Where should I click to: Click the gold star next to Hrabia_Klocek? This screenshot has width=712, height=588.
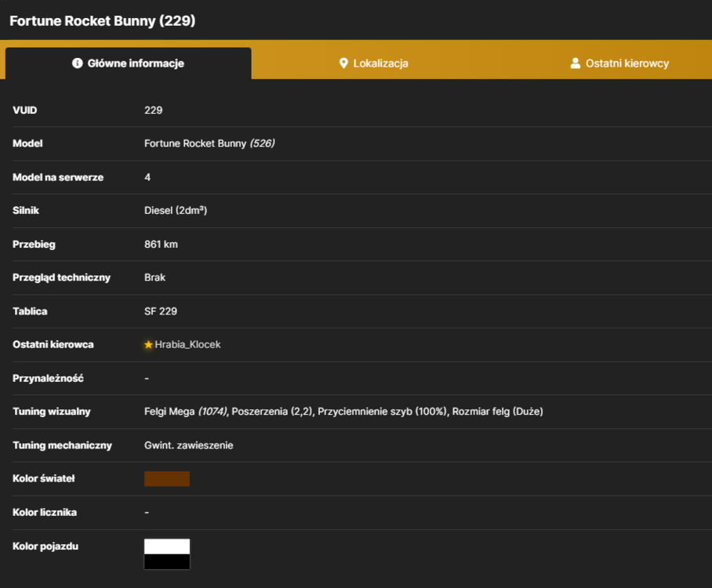(x=148, y=345)
